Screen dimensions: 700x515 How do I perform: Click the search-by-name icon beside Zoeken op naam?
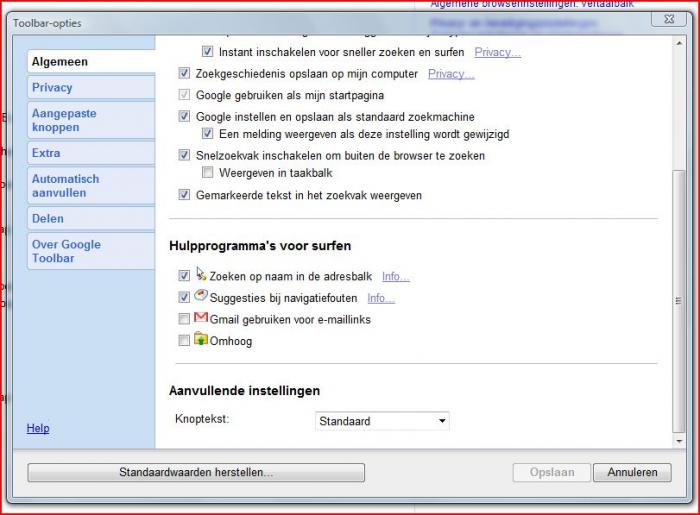click(x=201, y=274)
